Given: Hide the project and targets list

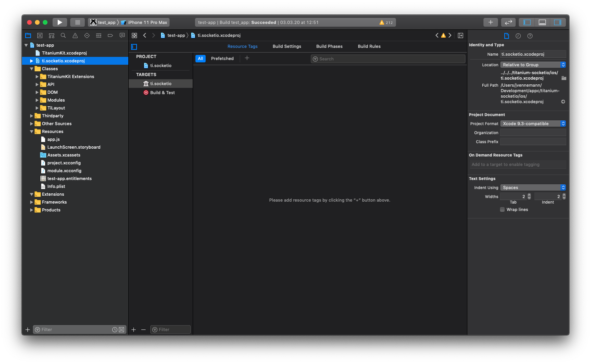Looking at the screenshot, I should (x=134, y=47).
